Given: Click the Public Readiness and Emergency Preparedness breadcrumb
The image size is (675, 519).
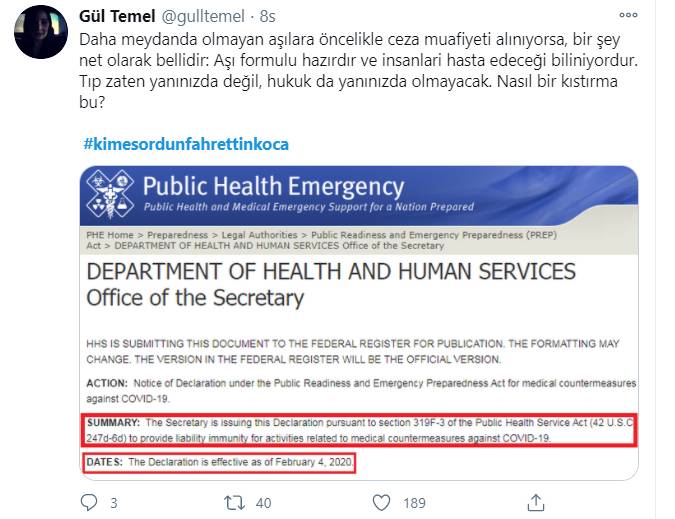Looking at the screenshot, I should [434, 235].
